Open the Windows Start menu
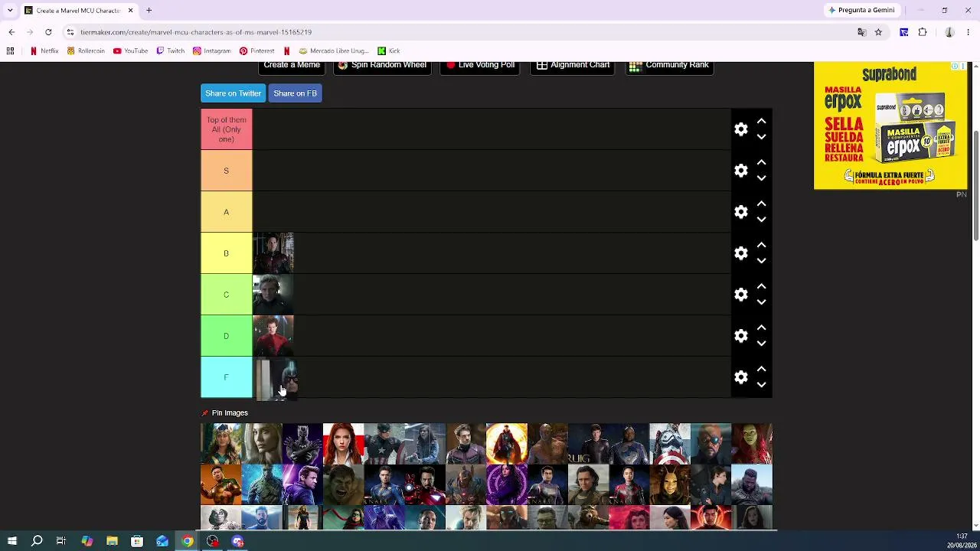 pos(12,542)
